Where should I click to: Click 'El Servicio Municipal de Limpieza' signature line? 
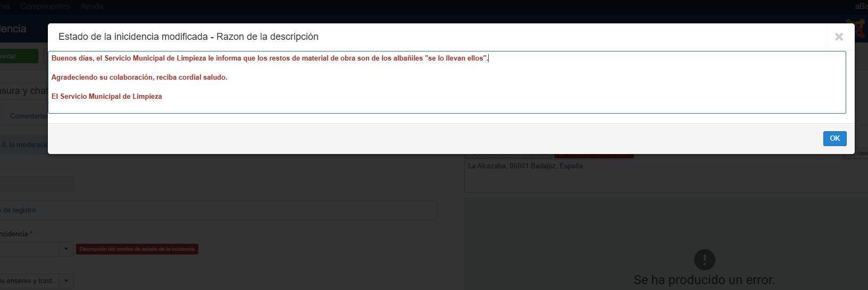(x=107, y=97)
